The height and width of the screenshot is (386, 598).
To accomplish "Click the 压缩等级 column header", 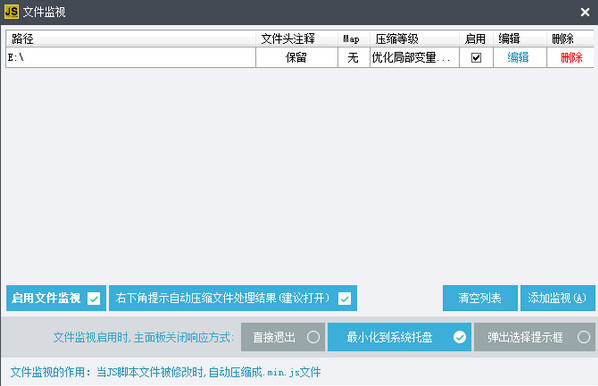I will (415, 39).
